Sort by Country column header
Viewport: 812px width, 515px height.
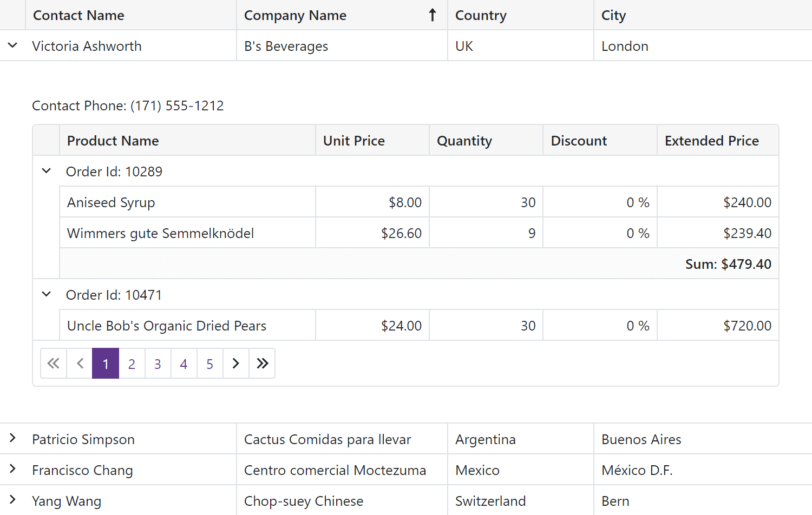(x=481, y=15)
